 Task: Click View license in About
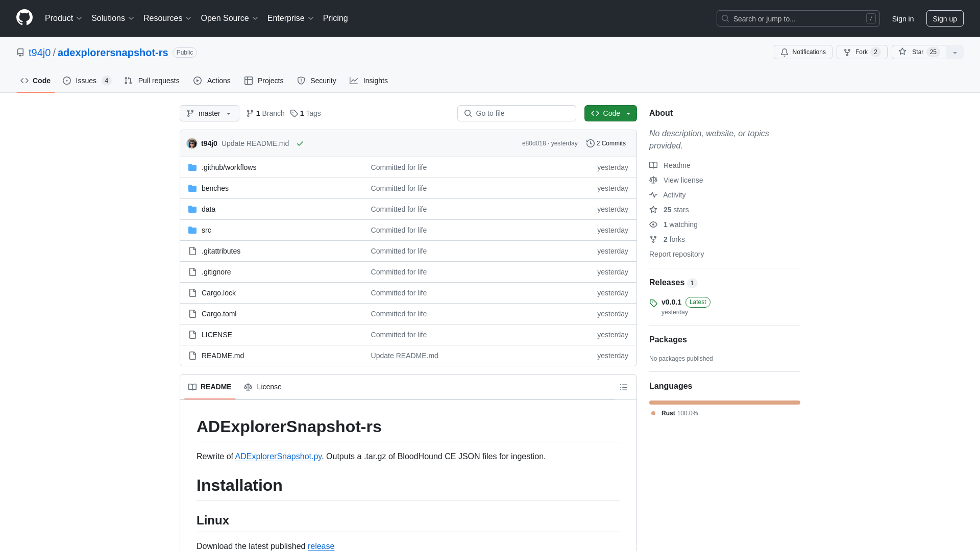click(676, 180)
